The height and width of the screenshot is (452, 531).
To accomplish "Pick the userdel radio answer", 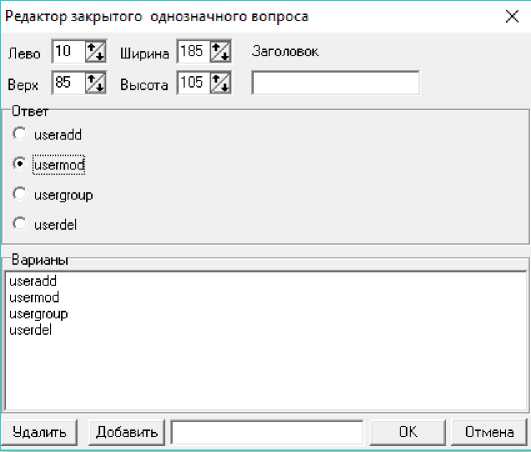I will point(19,224).
